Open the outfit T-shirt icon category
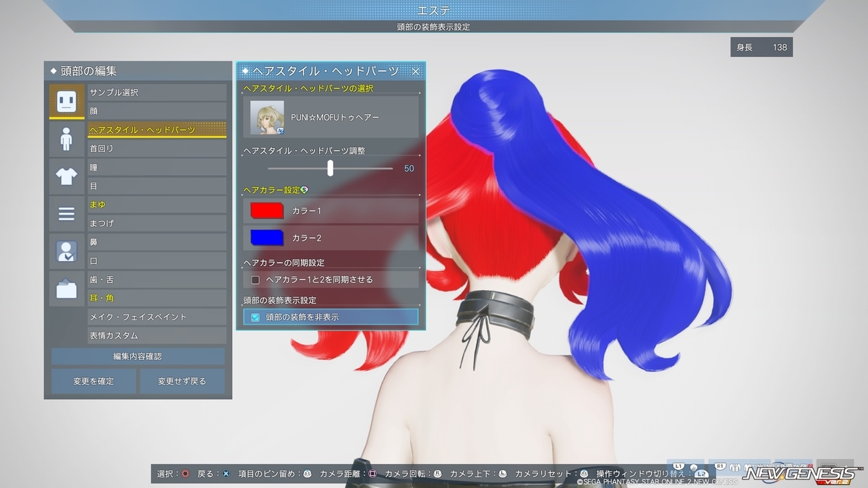Image resolution: width=868 pixels, height=488 pixels. coord(67,176)
